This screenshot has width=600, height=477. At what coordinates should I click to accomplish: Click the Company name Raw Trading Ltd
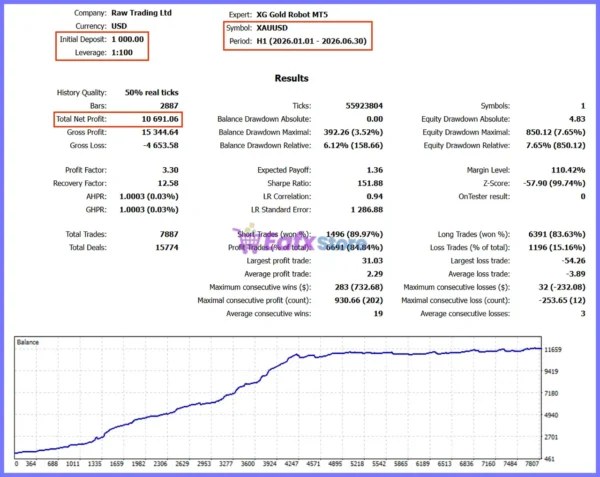pos(142,13)
